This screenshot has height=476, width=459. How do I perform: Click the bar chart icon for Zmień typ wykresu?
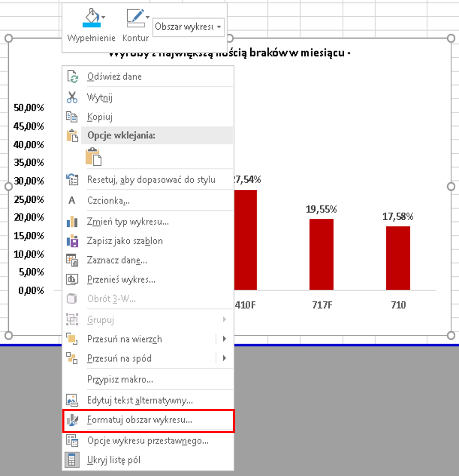tap(72, 222)
